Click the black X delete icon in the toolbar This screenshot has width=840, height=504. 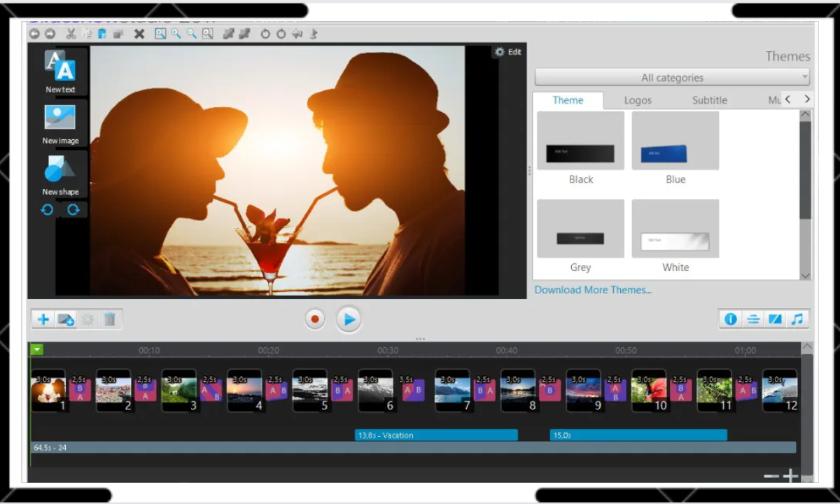tap(139, 34)
